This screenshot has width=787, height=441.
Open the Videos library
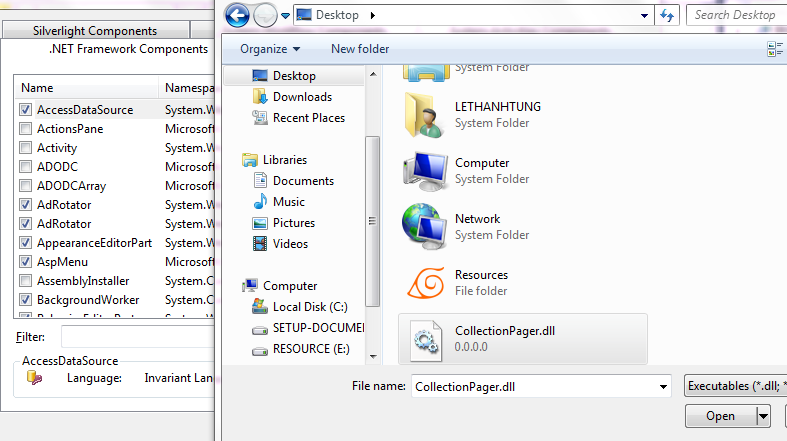pos(290,244)
